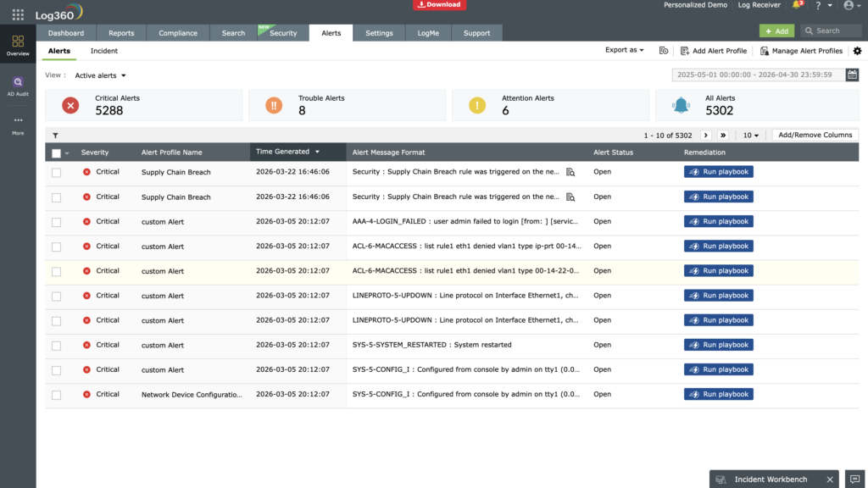Viewport: 868px width, 488px height.
Task: Sort by Time Generated column header
Action: pos(298,152)
